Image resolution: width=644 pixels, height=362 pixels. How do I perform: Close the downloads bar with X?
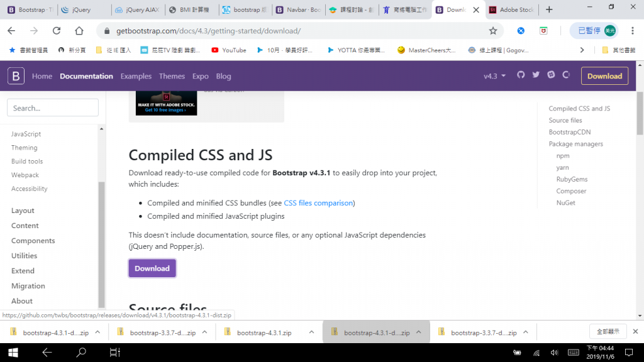[x=635, y=331]
